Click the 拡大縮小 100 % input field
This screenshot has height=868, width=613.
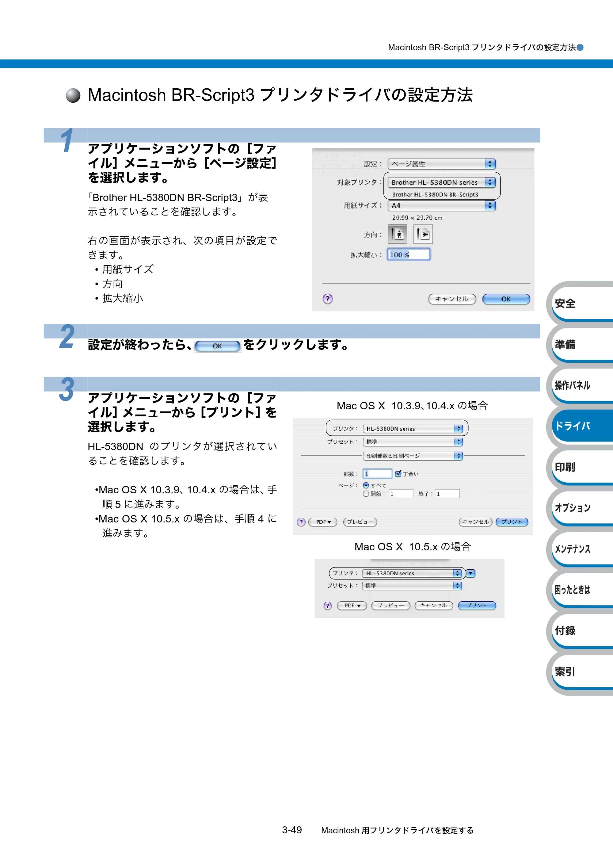tap(409, 254)
